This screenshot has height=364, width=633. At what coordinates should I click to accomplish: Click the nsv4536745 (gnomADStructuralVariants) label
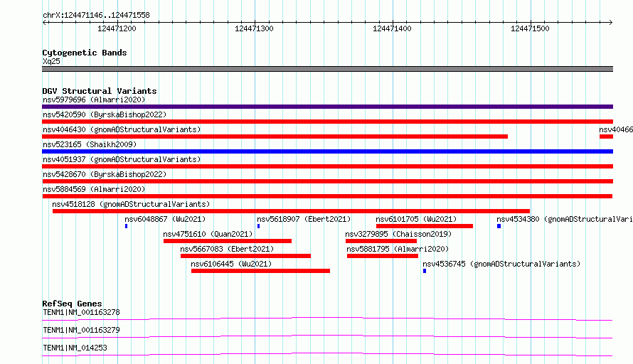point(501,264)
